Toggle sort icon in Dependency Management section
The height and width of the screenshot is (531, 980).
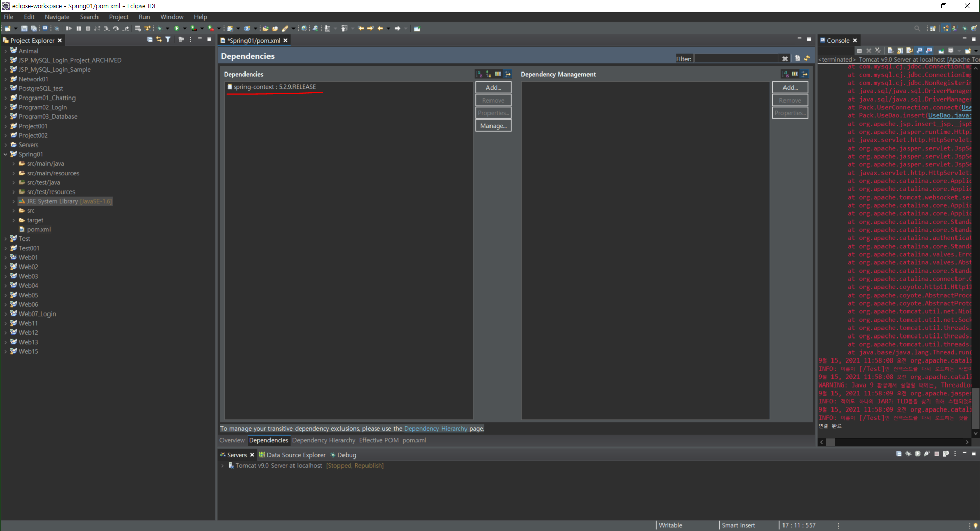(786, 74)
